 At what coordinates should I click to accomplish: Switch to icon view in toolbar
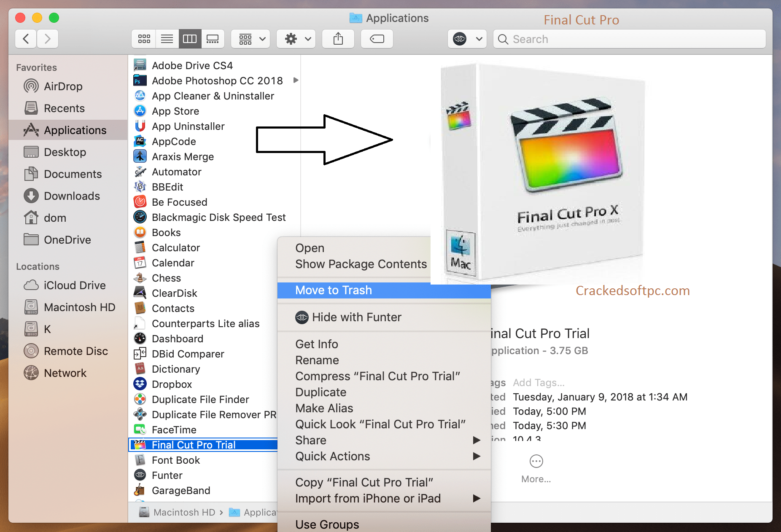pyautogui.click(x=144, y=39)
